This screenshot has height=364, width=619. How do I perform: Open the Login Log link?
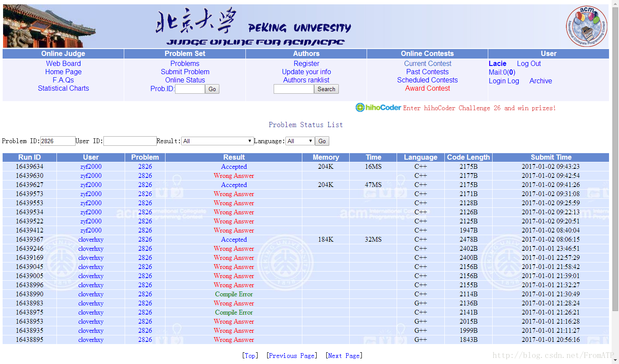coord(504,81)
